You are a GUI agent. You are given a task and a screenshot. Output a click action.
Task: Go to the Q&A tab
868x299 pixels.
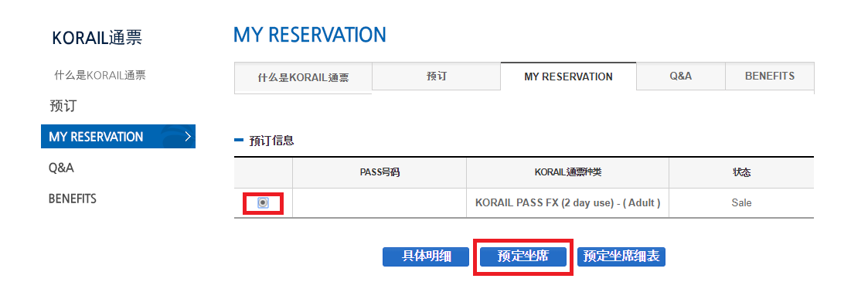pos(680,76)
